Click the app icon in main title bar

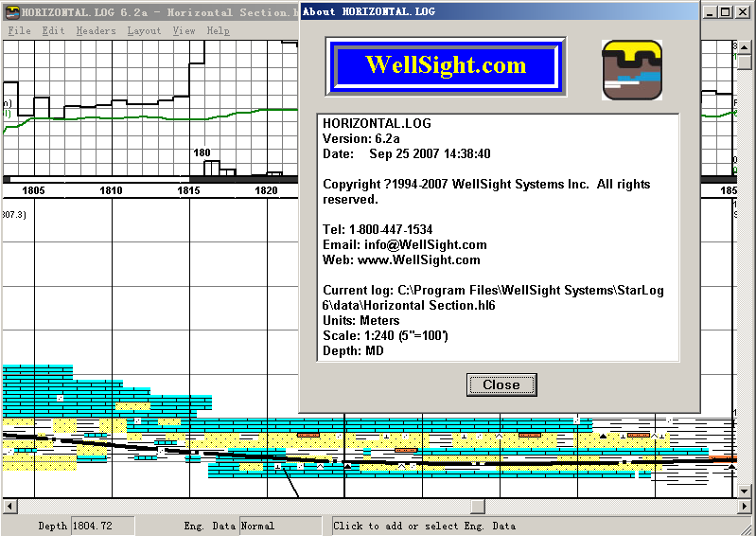click(x=11, y=12)
